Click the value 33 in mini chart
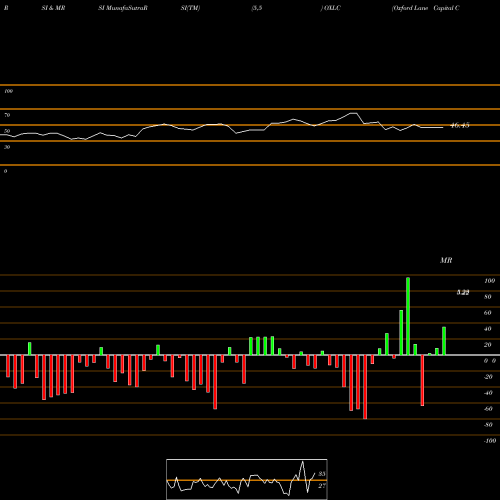The image size is (500, 500). coord(322,474)
